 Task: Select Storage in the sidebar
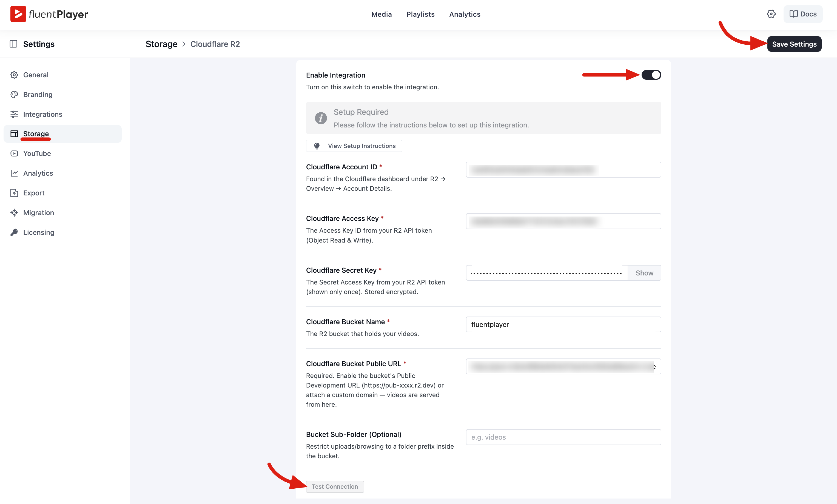(x=62, y=134)
